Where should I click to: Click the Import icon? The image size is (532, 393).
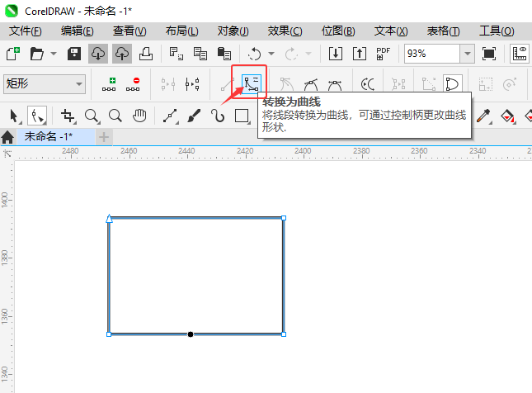tap(336, 54)
